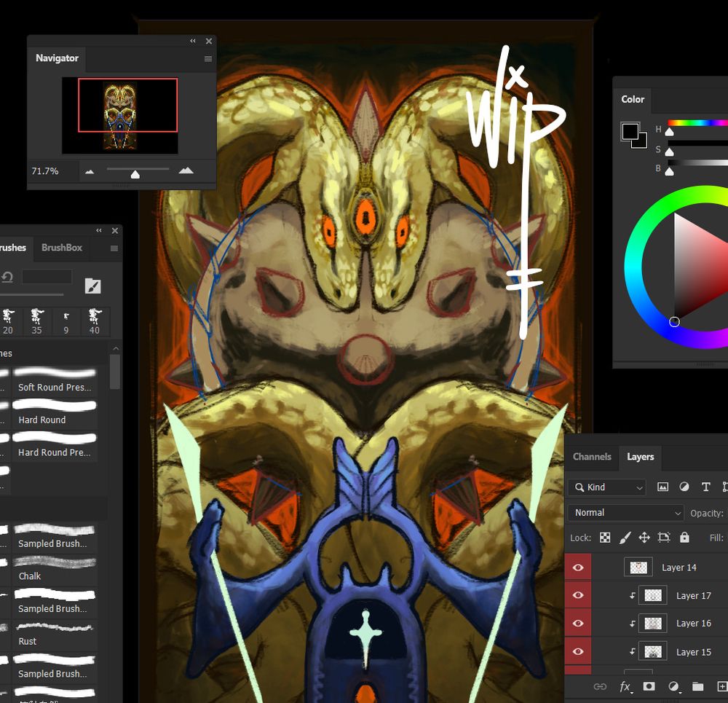Collapse the brush group with the chevron

coord(116,348)
